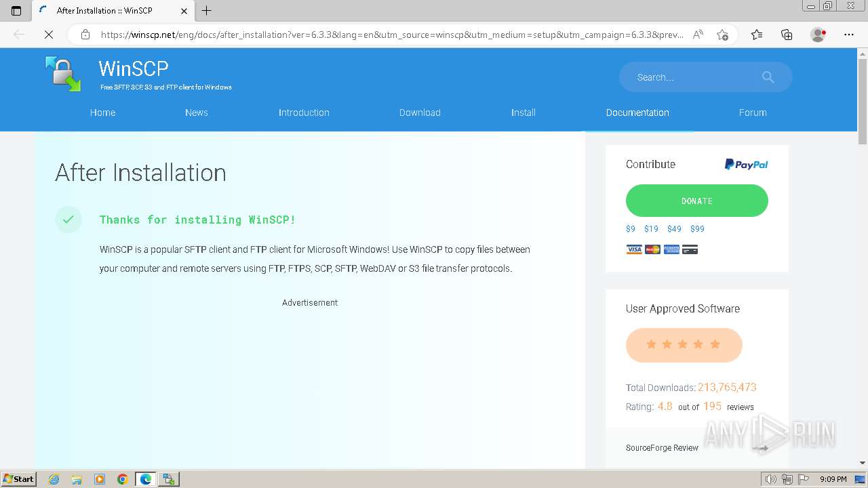Choose the $49 donation link
The width and height of the screenshot is (868, 488).
tap(674, 229)
